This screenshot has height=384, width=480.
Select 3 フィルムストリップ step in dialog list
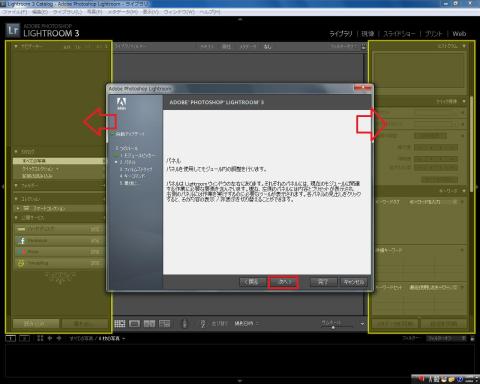pyautogui.click(x=136, y=169)
